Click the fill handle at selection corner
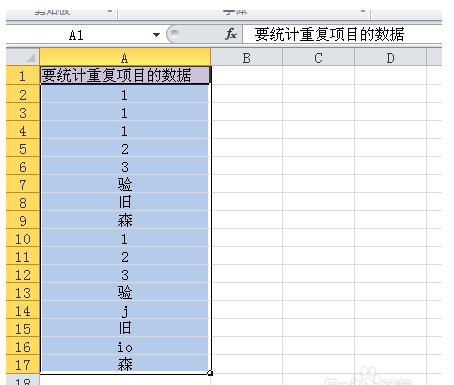Viewport: 454px width, 385px height. [x=210, y=373]
